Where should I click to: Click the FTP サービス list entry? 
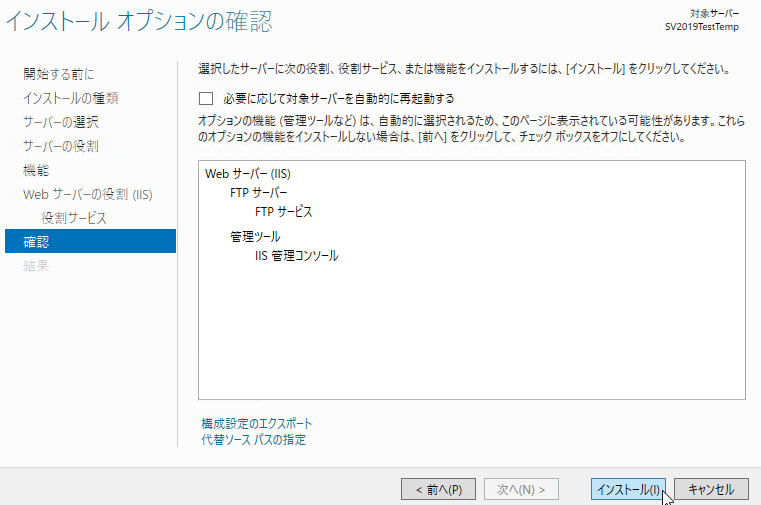(x=283, y=212)
